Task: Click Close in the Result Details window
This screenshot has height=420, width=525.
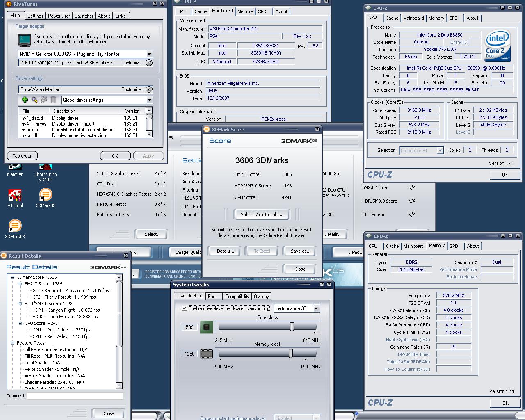Action: (x=109, y=413)
